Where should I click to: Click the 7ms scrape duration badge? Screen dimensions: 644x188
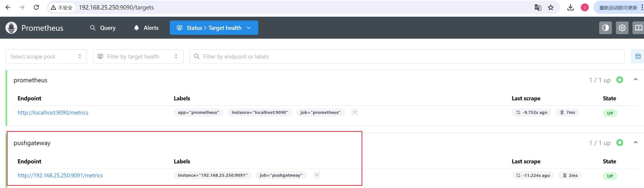pos(567,113)
